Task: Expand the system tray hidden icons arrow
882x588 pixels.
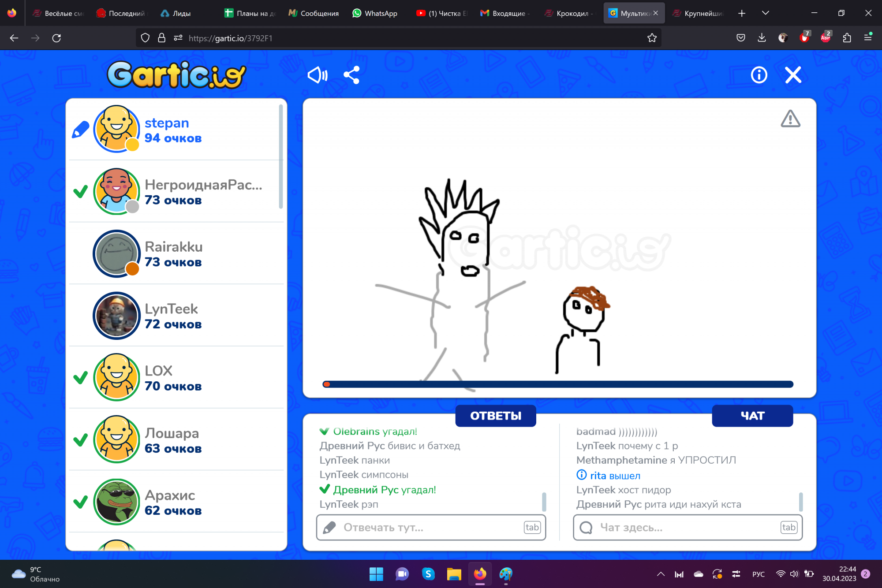Action: 661,574
